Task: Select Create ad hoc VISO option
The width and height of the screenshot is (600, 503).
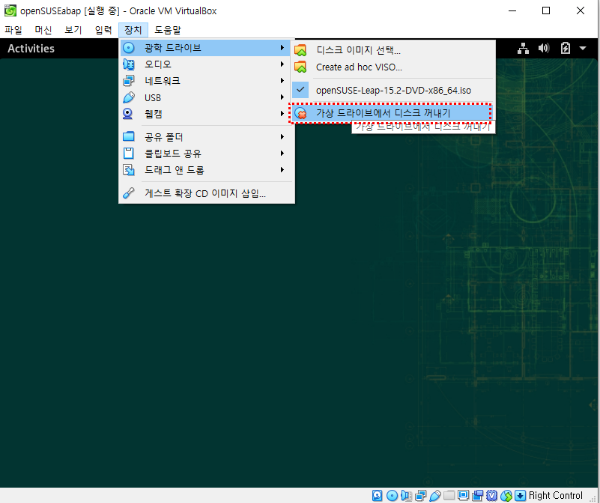Action: (x=393, y=67)
